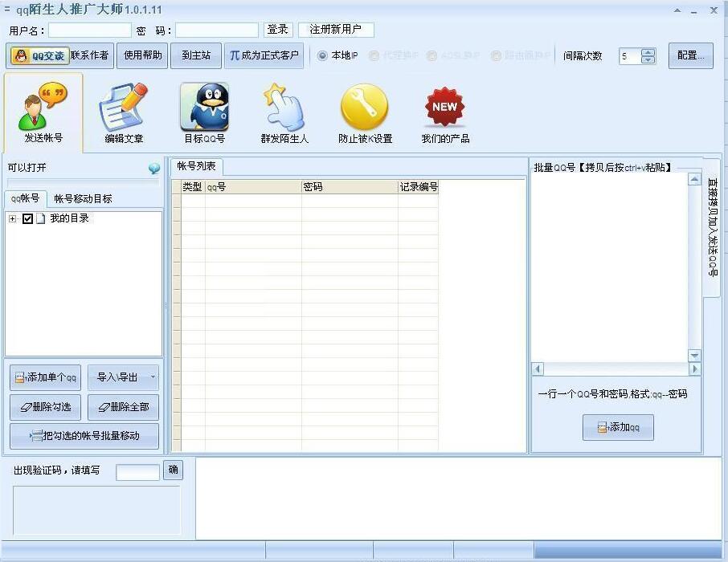Click the 注册新用户 button
Screen dimensions: 728x562
336,29
